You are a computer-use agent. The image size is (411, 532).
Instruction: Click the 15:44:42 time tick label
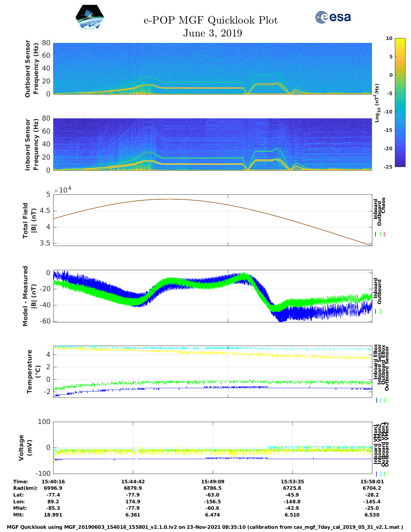[133, 481]
